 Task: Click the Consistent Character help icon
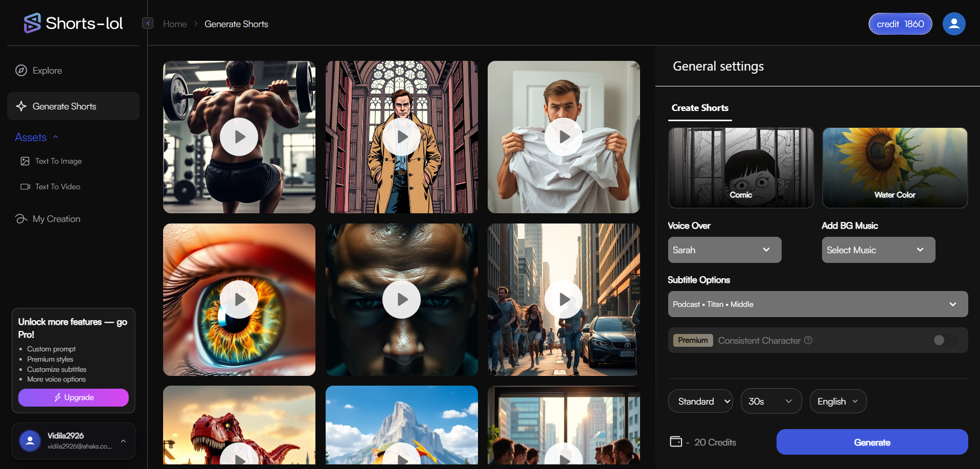[808, 341]
